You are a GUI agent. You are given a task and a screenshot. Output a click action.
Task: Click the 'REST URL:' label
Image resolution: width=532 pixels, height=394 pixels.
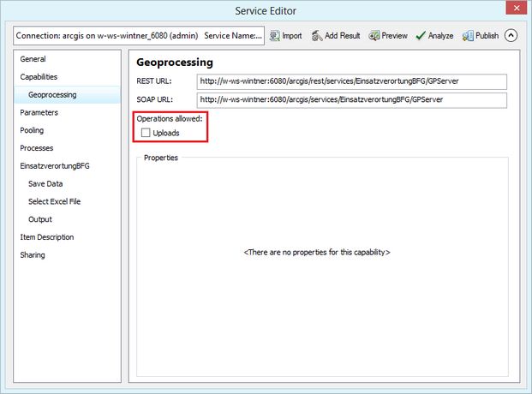pos(154,81)
